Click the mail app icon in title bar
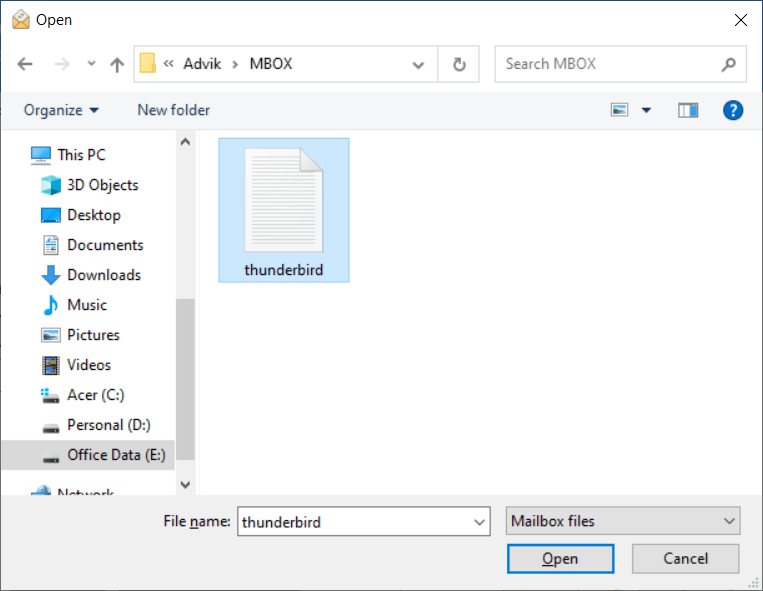763x591 pixels. (x=21, y=19)
